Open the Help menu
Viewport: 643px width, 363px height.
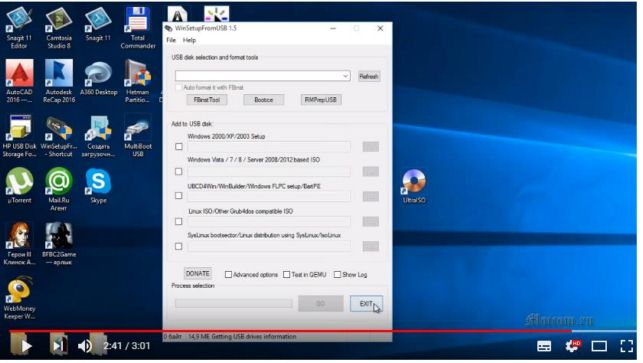(x=189, y=40)
